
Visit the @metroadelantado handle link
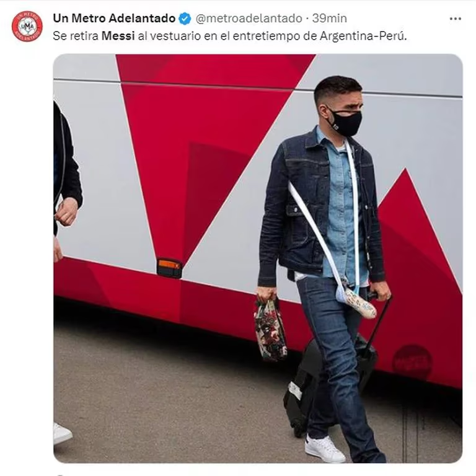pyautogui.click(x=249, y=19)
